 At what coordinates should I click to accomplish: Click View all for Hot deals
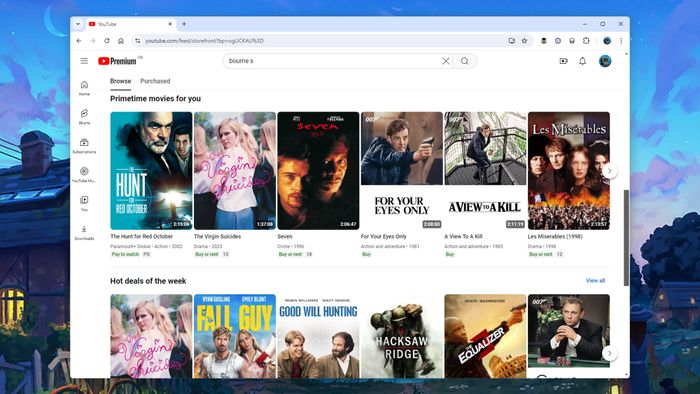(595, 281)
